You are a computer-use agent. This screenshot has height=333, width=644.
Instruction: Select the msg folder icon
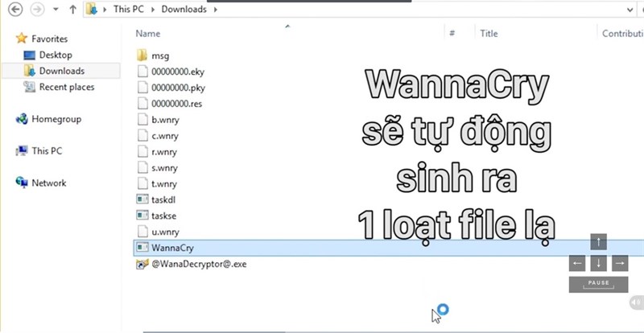(x=142, y=55)
